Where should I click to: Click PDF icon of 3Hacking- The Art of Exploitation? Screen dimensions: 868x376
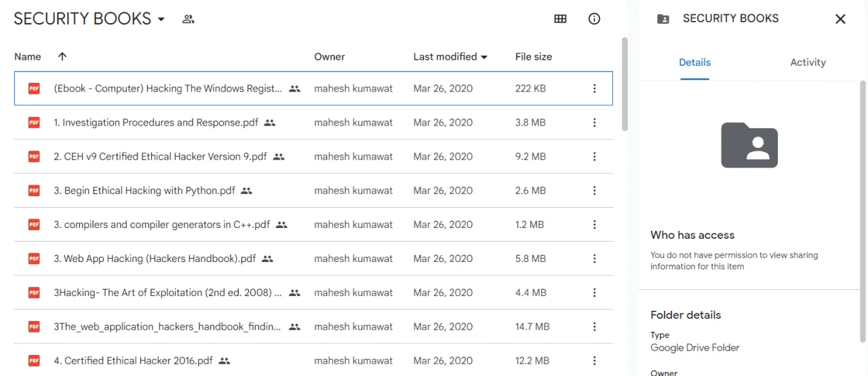tap(34, 293)
